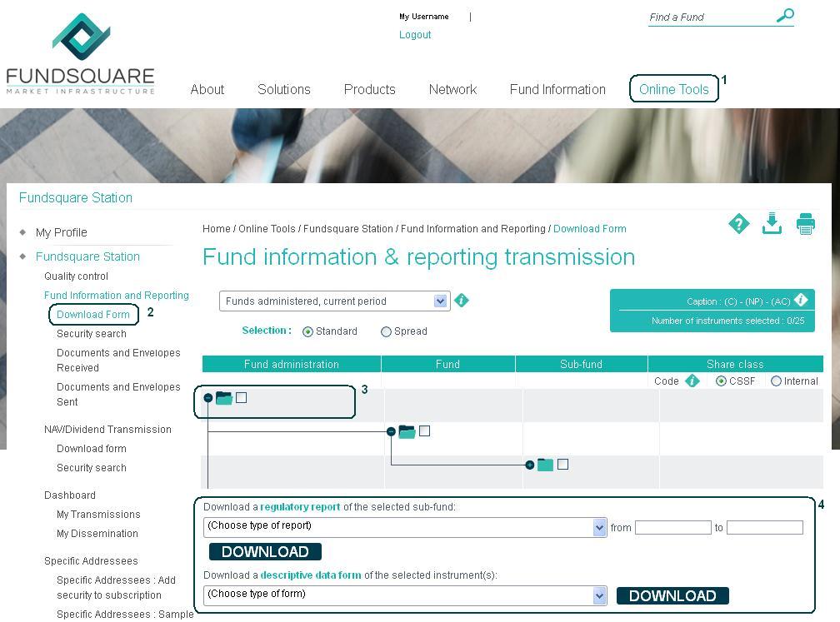Click the Fund column folder icon
840x622 pixels.
(x=407, y=431)
